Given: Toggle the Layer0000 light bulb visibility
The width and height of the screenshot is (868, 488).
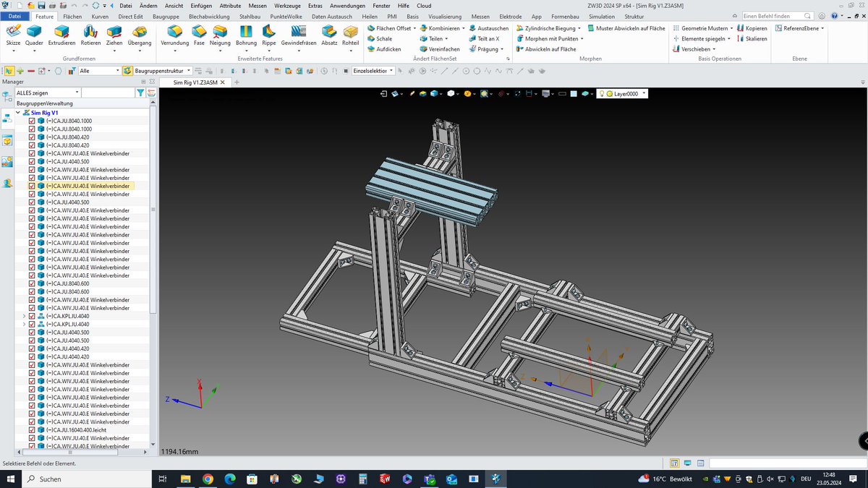Looking at the screenshot, I should (601, 94).
